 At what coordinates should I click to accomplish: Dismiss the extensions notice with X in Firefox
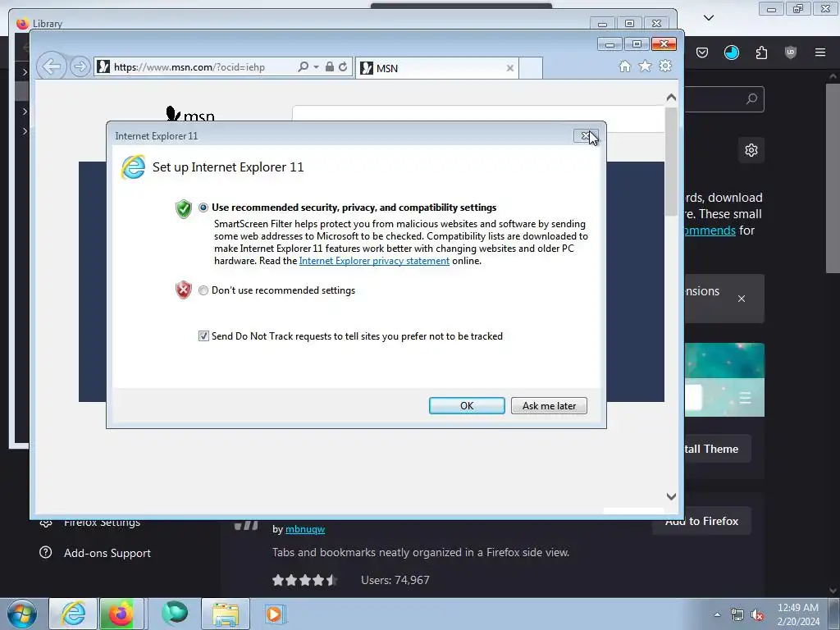pyautogui.click(x=742, y=299)
